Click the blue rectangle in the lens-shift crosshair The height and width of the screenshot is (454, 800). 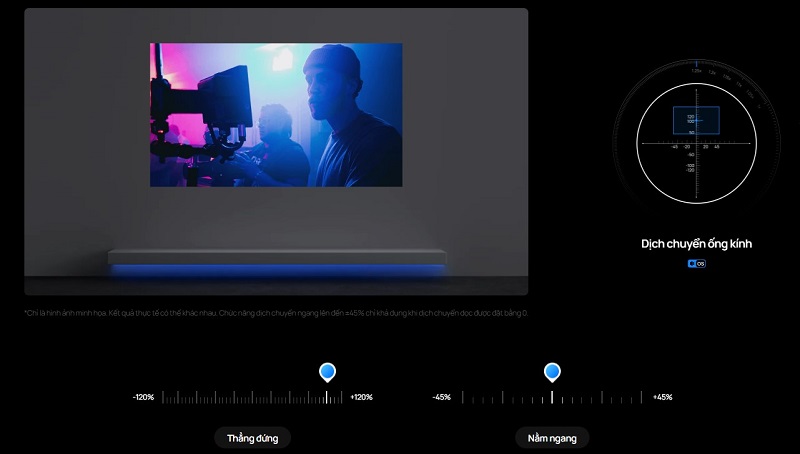[696, 120]
